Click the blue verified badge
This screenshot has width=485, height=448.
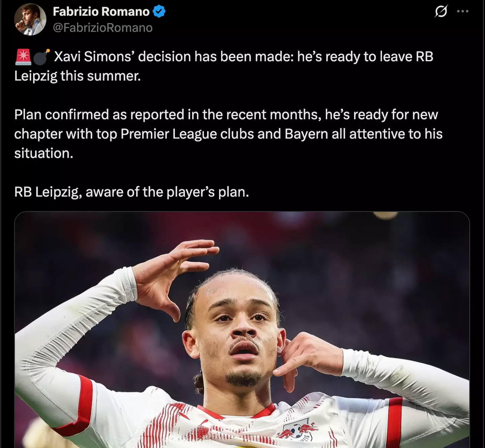[159, 11]
